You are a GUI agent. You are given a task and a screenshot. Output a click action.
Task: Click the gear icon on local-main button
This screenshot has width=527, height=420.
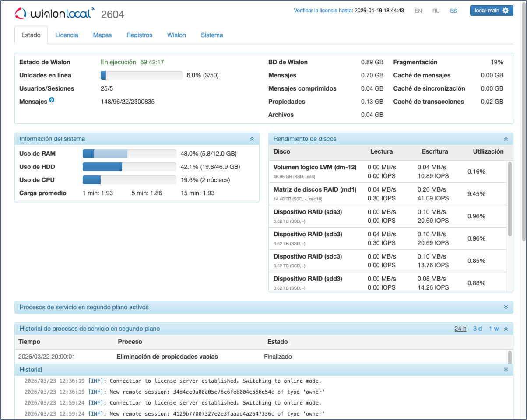point(506,10)
